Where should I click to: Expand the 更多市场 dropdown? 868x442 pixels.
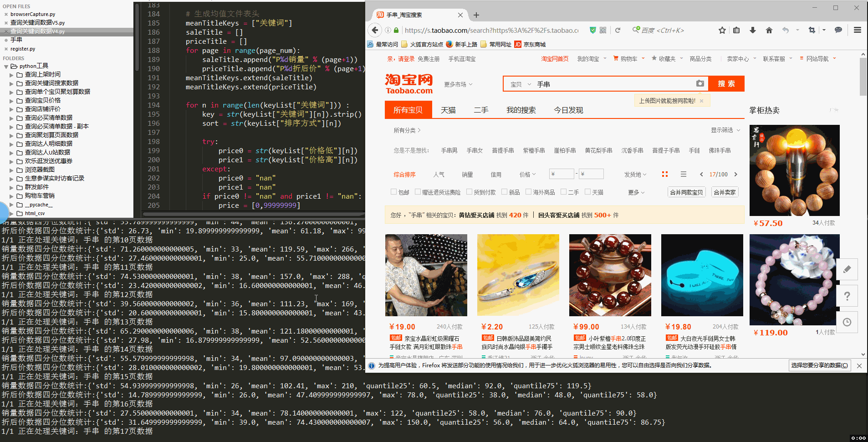[x=458, y=84]
